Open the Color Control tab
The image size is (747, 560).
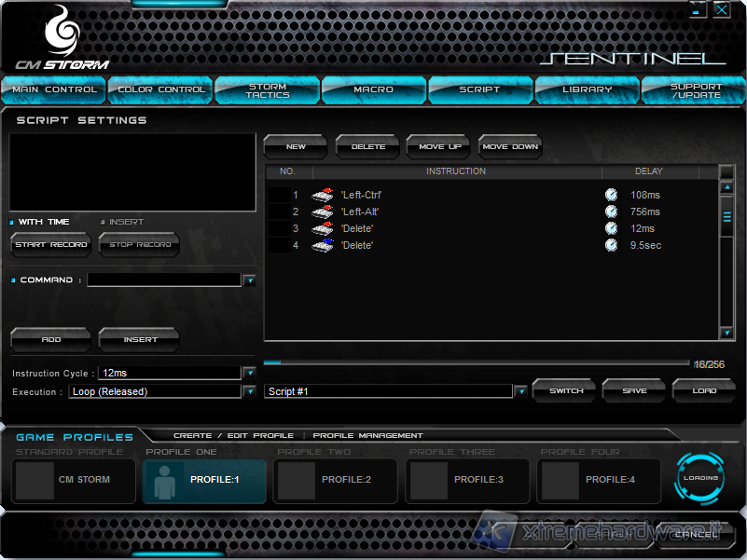coord(160,89)
